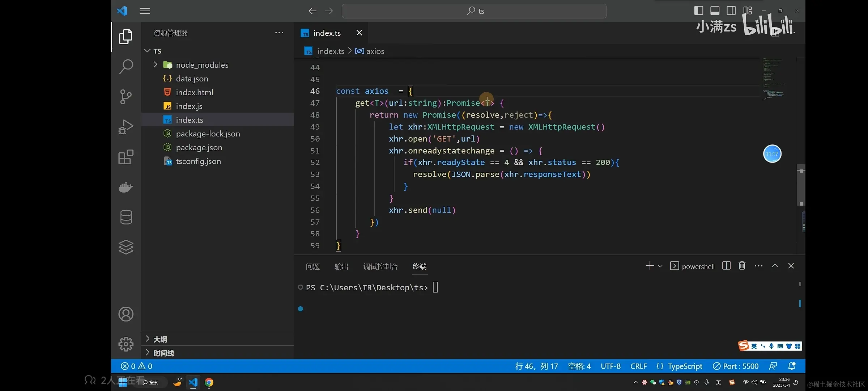This screenshot has width=868, height=391.
Task: Open the Database view icon
Action: pos(126,217)
